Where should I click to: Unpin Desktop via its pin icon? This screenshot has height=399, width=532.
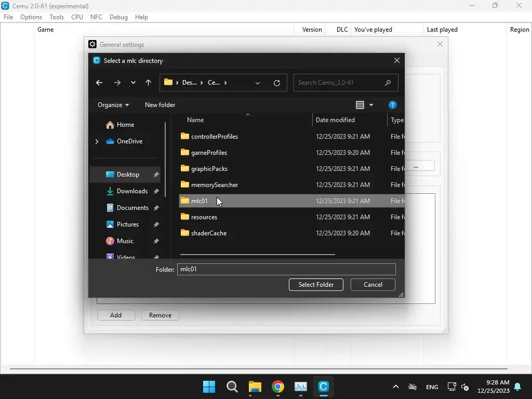pos(156,175)
